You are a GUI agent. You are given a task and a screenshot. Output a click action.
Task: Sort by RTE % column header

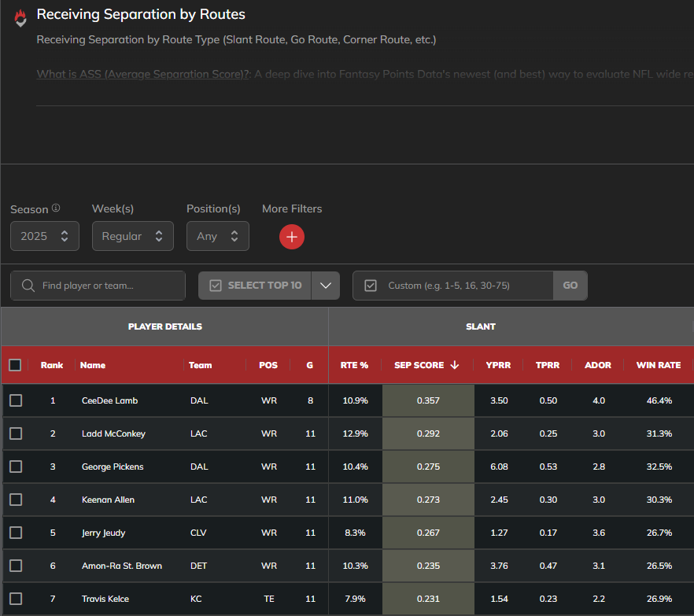click(354, 365)
